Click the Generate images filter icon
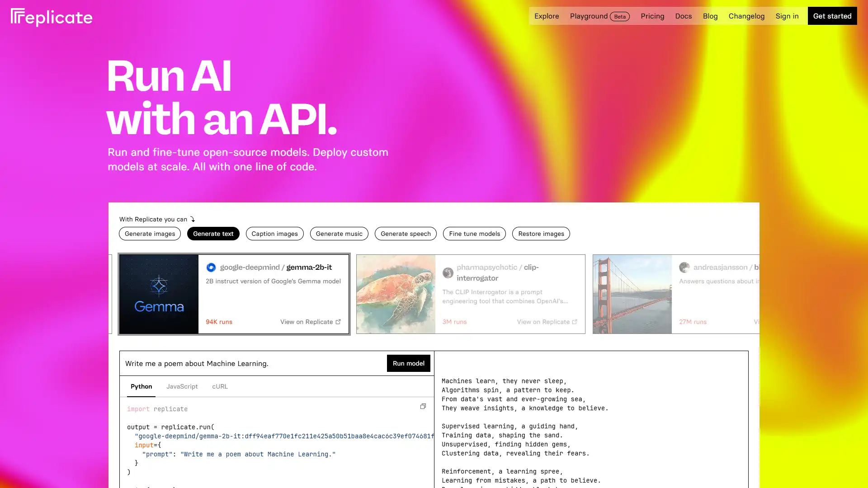This screenshot has height=488, width=868. point(150,233)
